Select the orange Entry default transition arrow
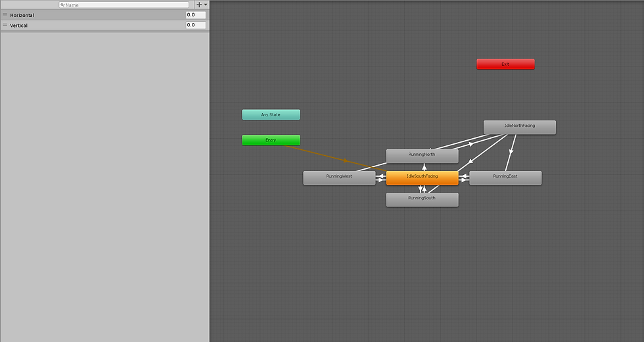Viewport: 644px width, 342px height. [346, 160]
